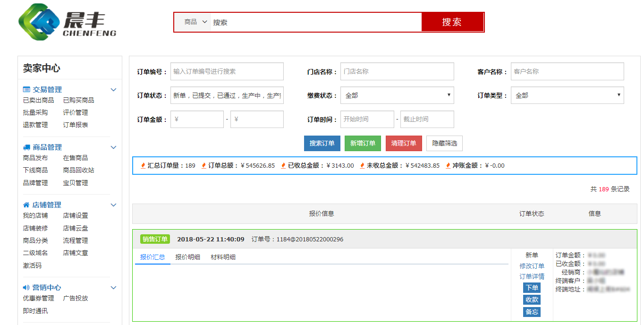Click the 营销中心 speaker icon
This screenshot has height=325, width=644.
pyautogui.click(x=26, y=287)
